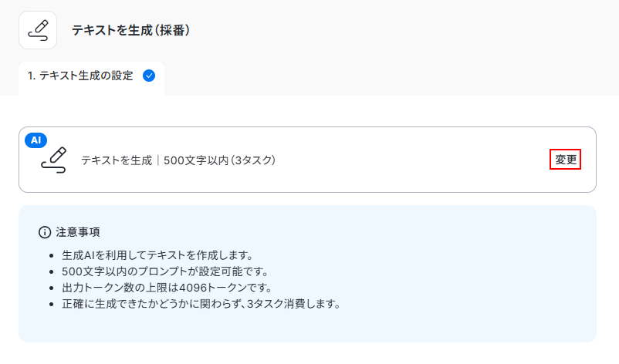Image resolution: width=619 pixels, height=364 pixels.
Task: Click the note about 3タスク消費します
Action: coord(201,304)
